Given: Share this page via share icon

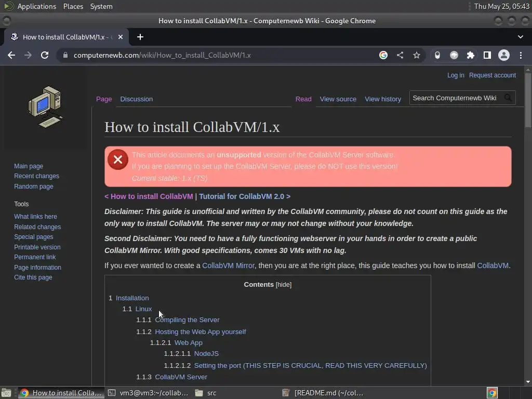Looking at the screenshot, I should click(x=400, y=55).
